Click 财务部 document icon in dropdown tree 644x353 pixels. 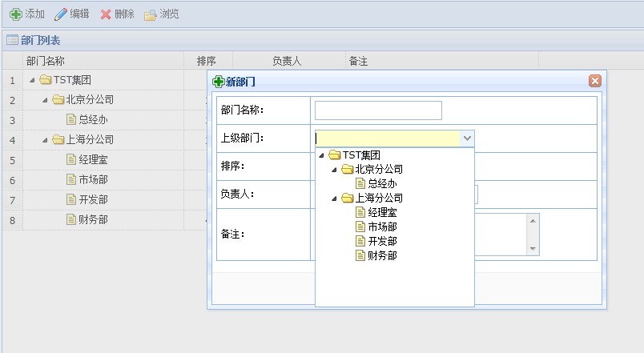pos(360,255)
